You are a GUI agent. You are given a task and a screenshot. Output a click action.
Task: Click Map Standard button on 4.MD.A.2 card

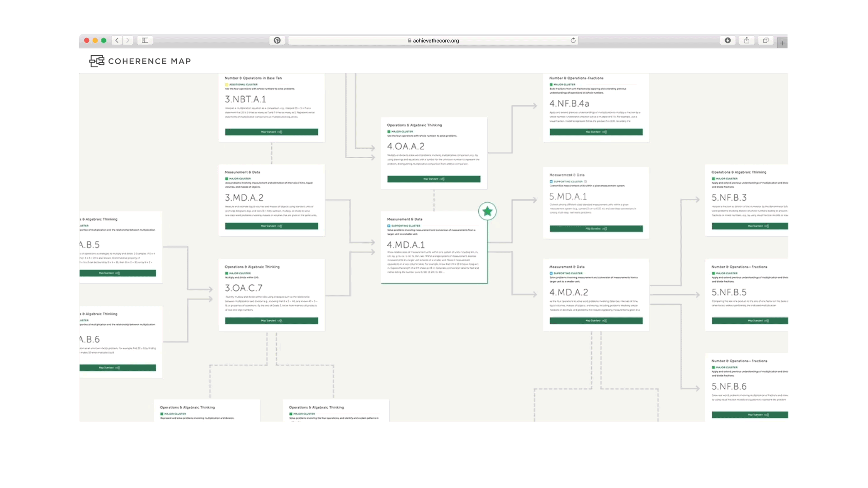(596, 321)
